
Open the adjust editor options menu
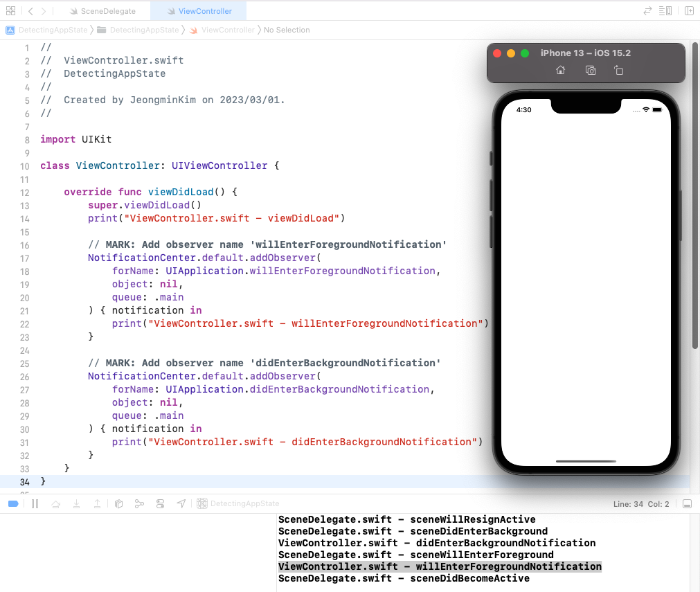tap(665, 10)
